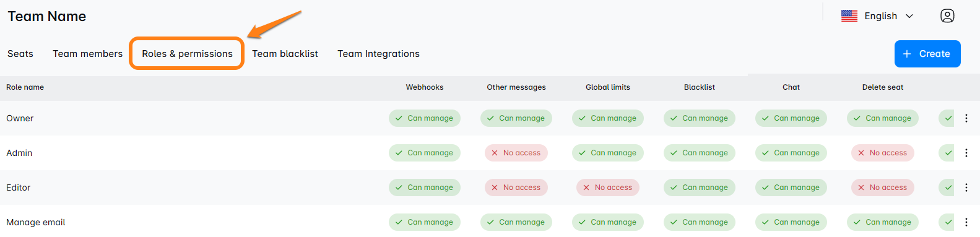Click the Create button
980x237 pixels.
(927, 54)
